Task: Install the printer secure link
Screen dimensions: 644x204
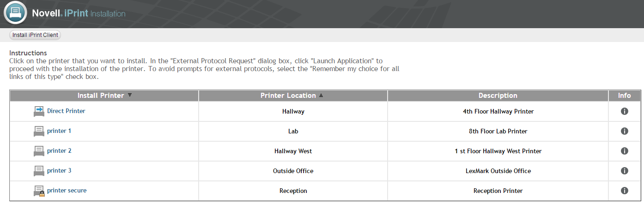Action: [x=67, y=190]
